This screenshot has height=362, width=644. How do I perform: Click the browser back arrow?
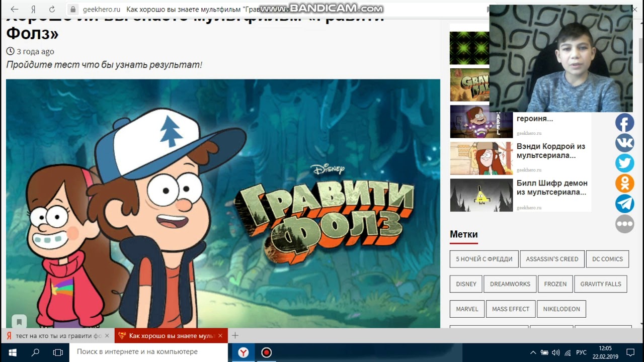pos(14,9)
